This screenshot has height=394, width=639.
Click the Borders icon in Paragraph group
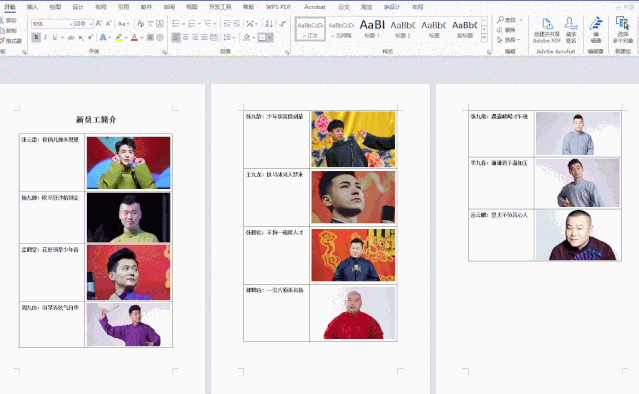(x=262, y=37)
